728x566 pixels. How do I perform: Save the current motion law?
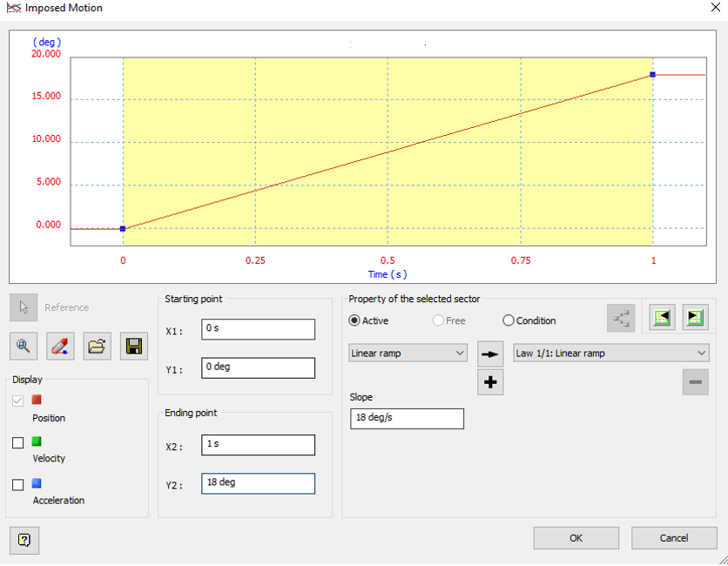coord(133,346)
